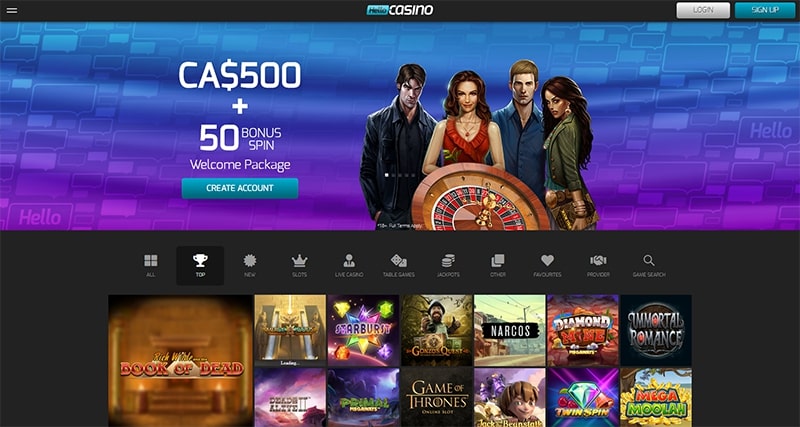Open the Slots crown icon
The image size is (800, 427).
click(299, 261)
